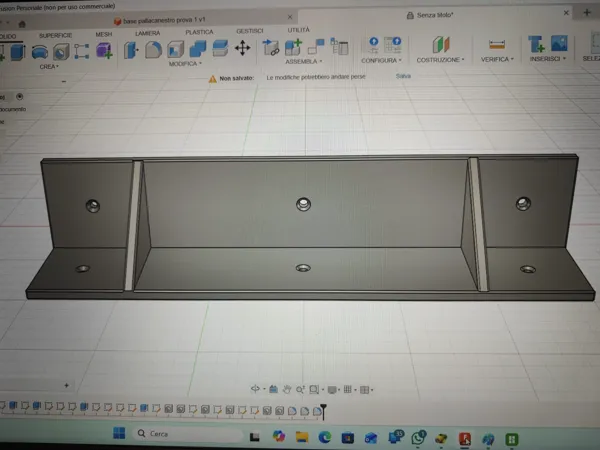Open the CONFIGURA dropdown menu
The width and height of the screenshot is (600, 450).
pos(382,60)
